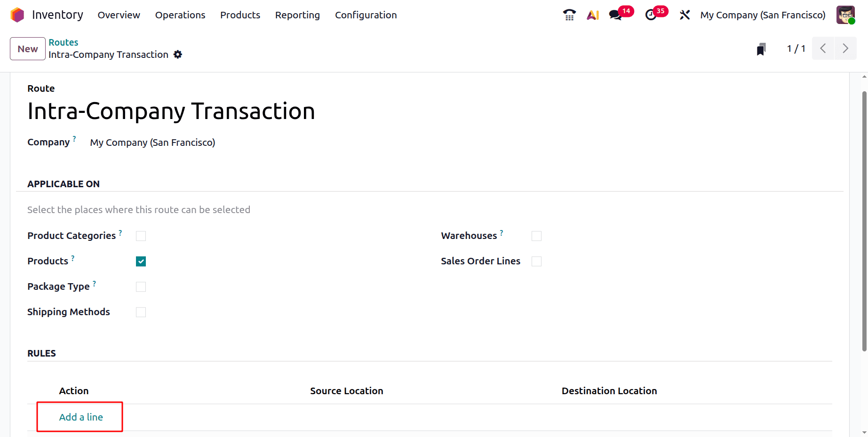Enable the Warehouses checkbox
Image resolution: width=868 pixels, height=437 pixels.
(536, 236)
